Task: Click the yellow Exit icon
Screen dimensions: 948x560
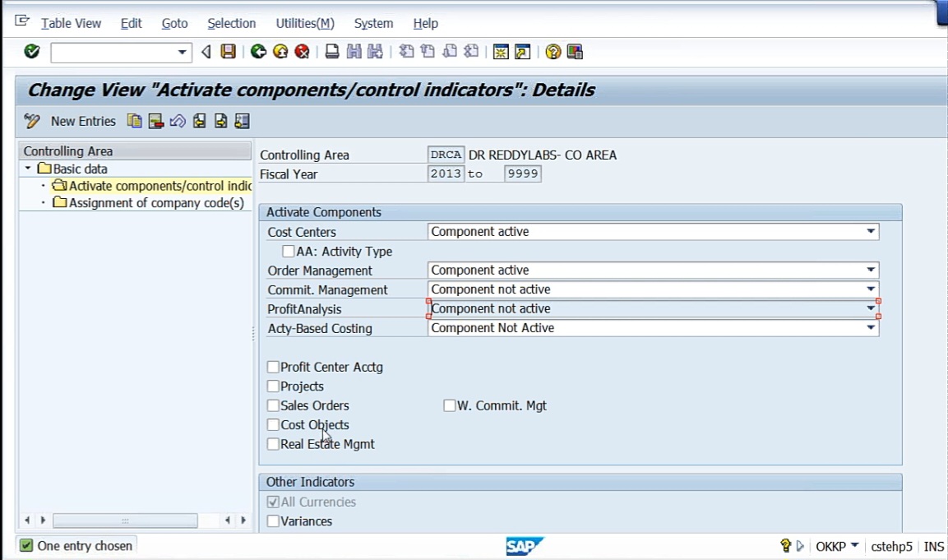Action: click(280, 52)
